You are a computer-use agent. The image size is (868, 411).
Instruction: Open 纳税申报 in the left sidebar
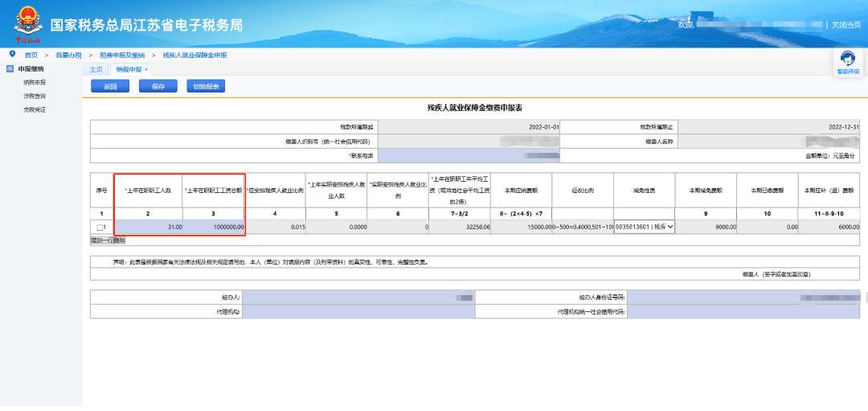click(35, 82)
